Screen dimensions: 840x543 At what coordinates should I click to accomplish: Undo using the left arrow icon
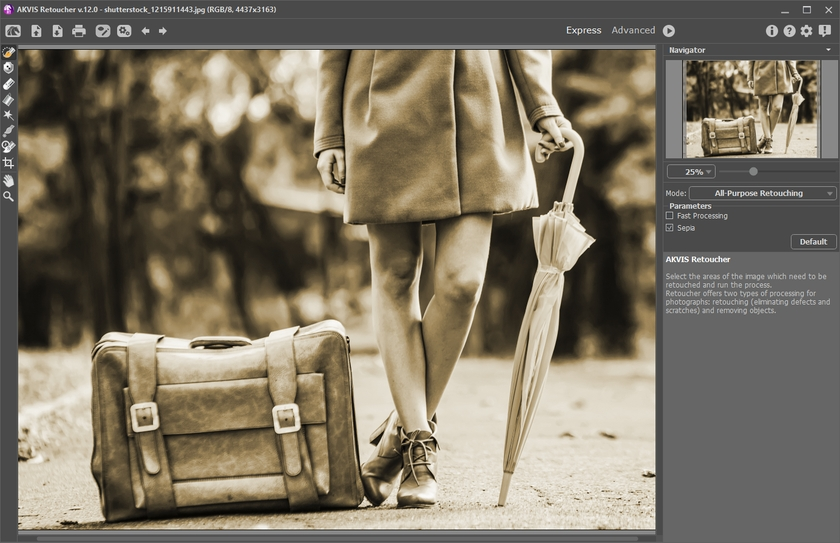click(145, 31)
